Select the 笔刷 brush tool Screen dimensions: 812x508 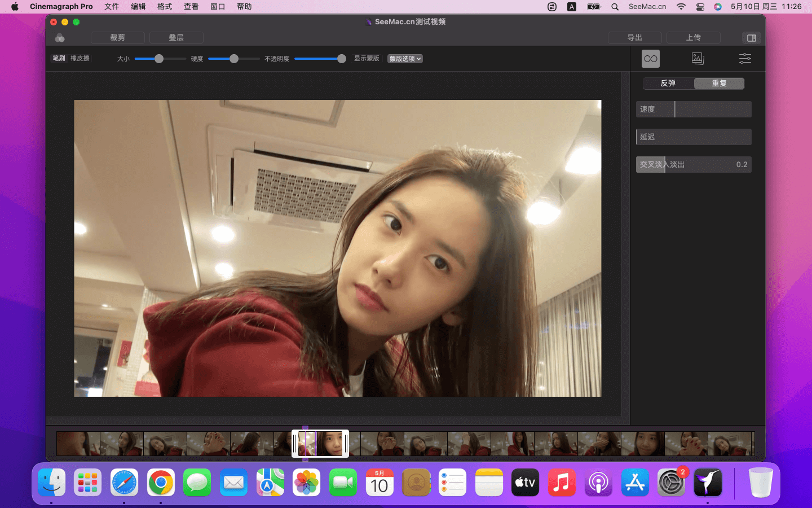coord(59,58)
